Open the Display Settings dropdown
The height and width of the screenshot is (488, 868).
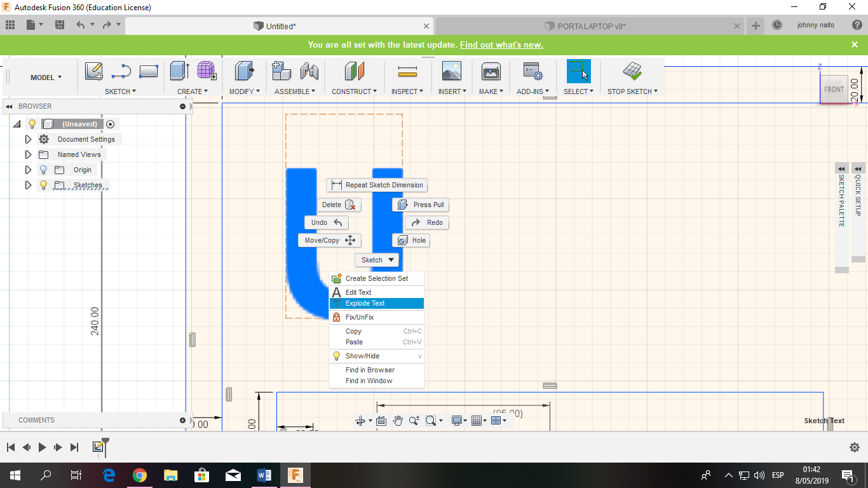pos(459,421)
